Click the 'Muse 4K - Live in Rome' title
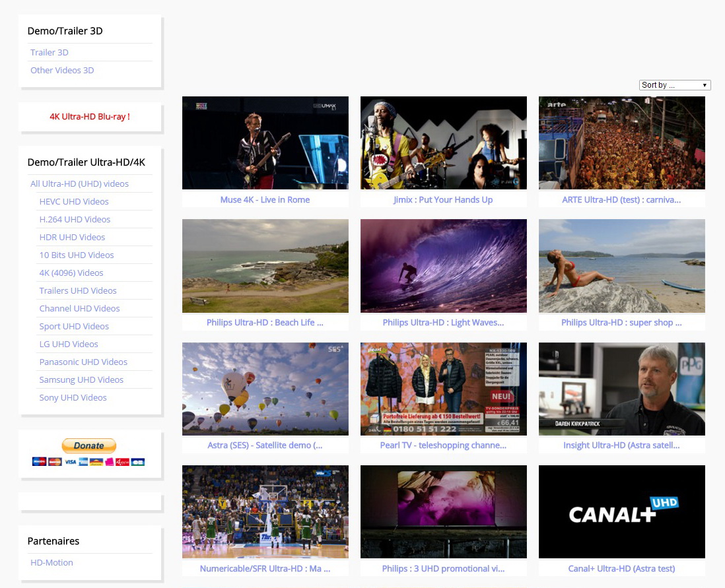The width and height of the screenshot is (725, 588). (x=265, y=200)
